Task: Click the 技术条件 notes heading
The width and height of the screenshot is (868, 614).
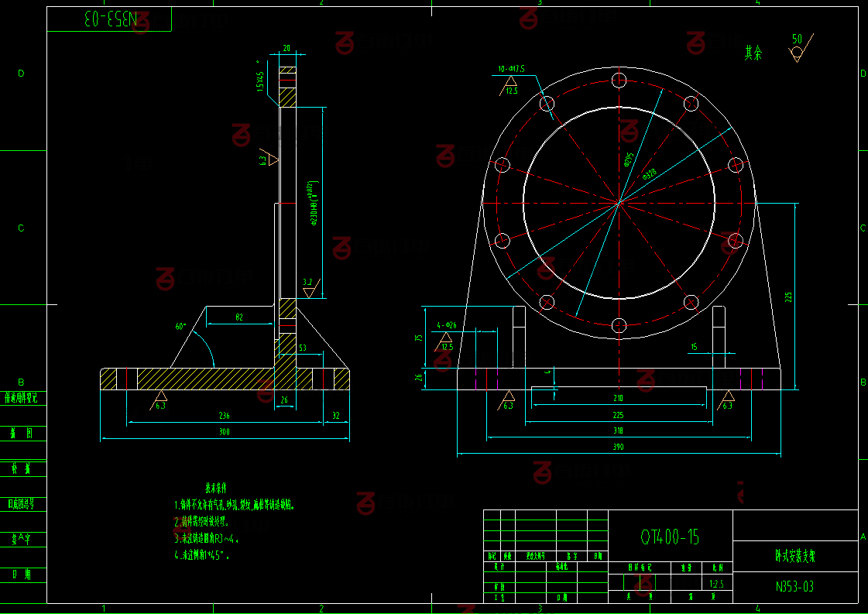Action: click(215, 488)
